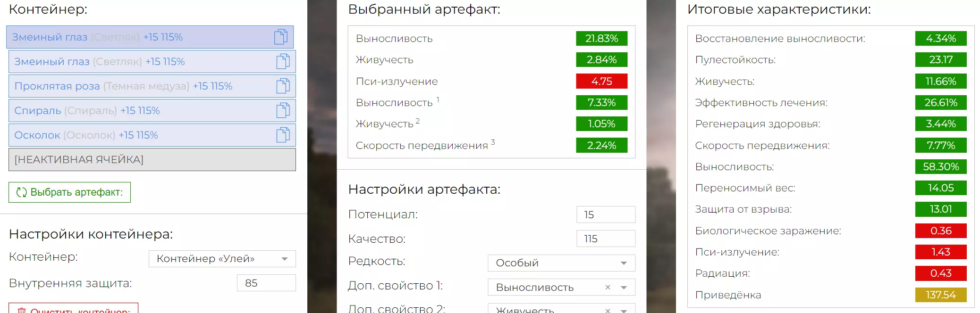Remove the Доп. свойство 2 value with X
The width and height of the screenshot is (980, 313).
tap(608, 310)
